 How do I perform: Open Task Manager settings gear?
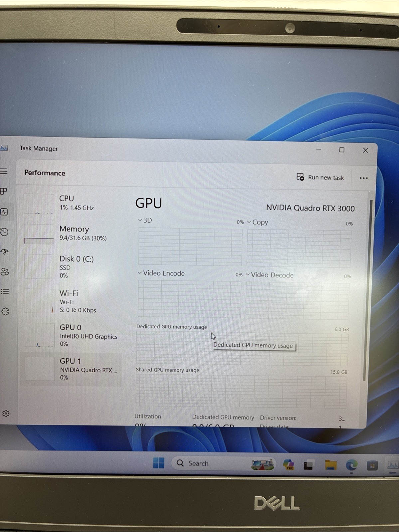point(6,413)
